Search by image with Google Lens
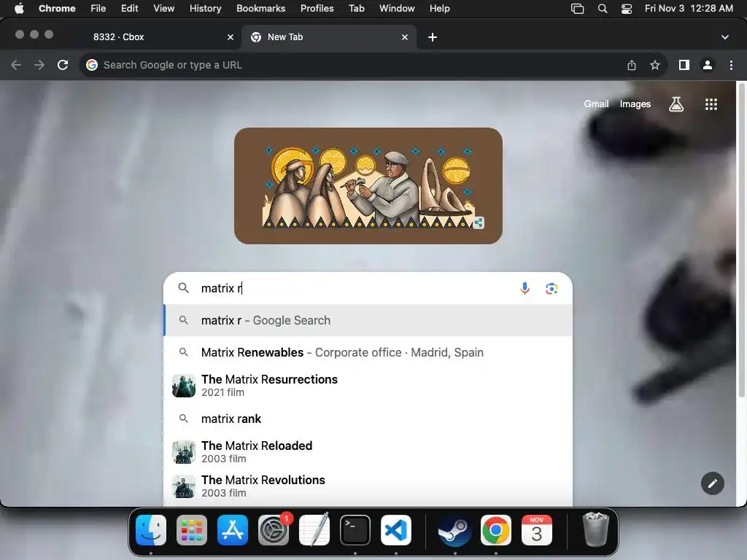 pyautogui.click(x=551, y=288)
